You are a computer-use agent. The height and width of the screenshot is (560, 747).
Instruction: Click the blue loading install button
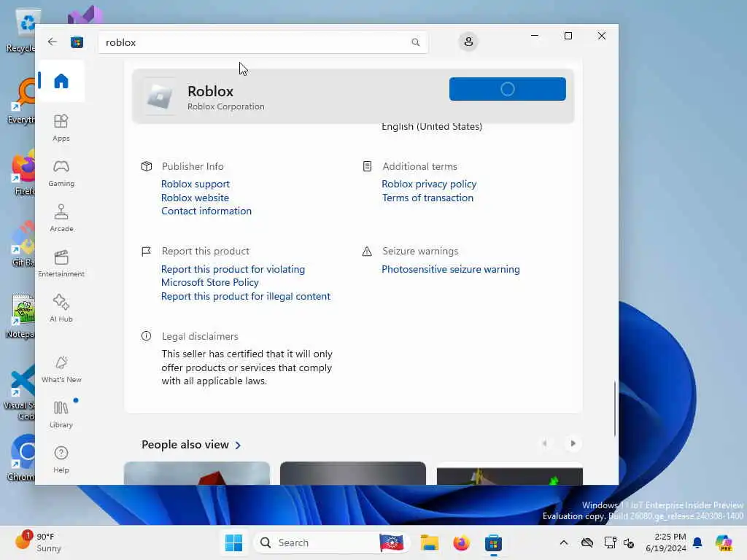tap(508, 89)
